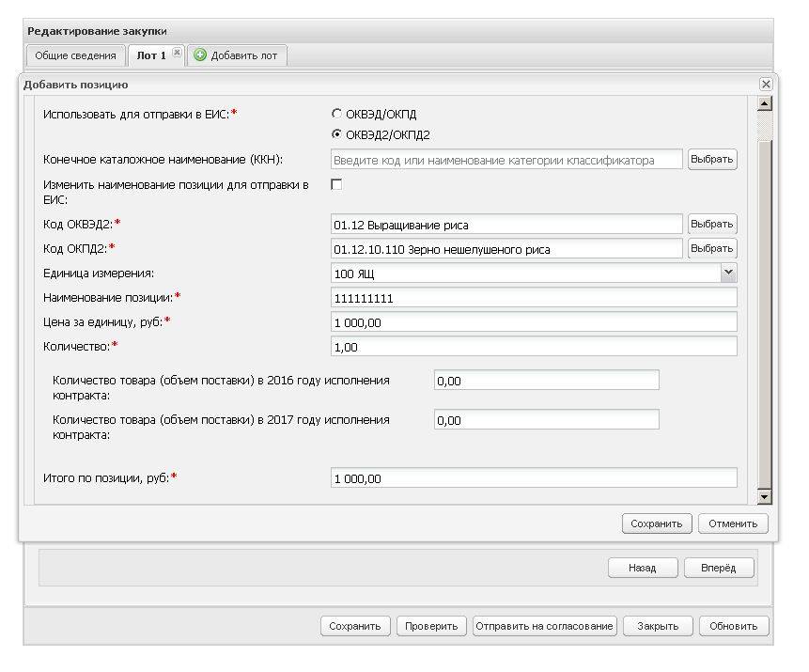Click the Проверить button
Screen dimensions: 809x672
(431, 626)
